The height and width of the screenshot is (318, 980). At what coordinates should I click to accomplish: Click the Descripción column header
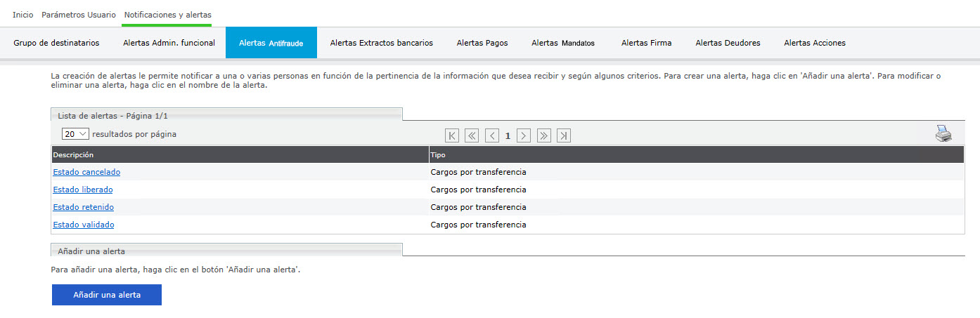pyautogui.click(x=73, y=154)
